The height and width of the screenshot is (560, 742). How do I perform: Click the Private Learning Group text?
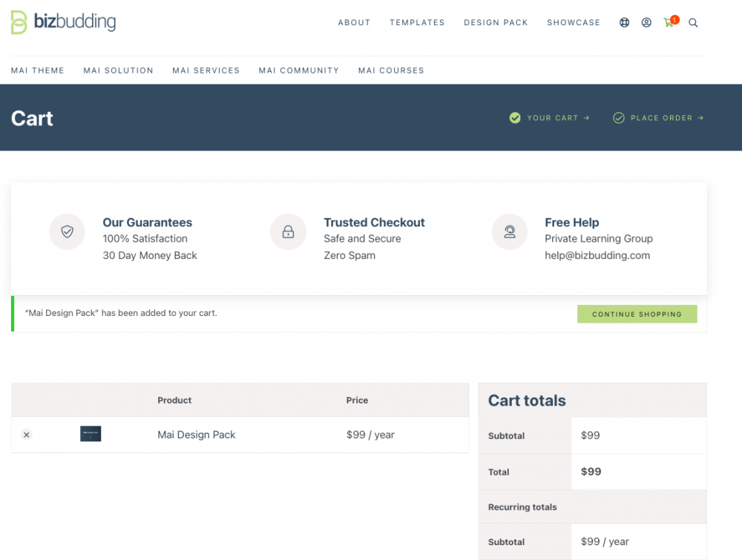point(599,238)
